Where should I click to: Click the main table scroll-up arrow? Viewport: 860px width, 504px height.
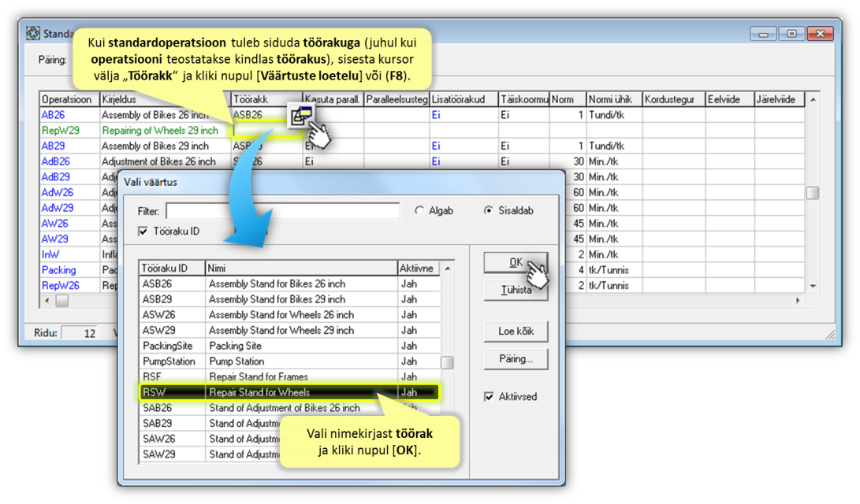[x=813, y=100]
